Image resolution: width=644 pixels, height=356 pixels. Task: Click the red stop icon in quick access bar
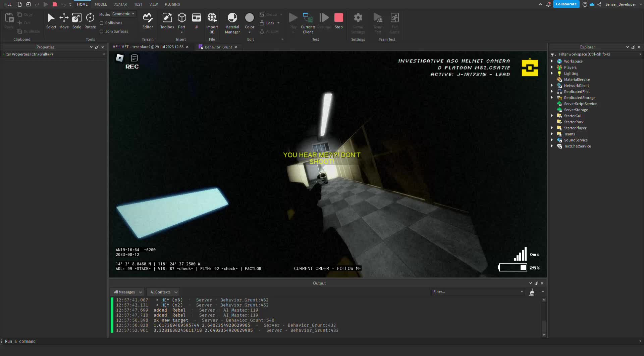pos(55,4)
